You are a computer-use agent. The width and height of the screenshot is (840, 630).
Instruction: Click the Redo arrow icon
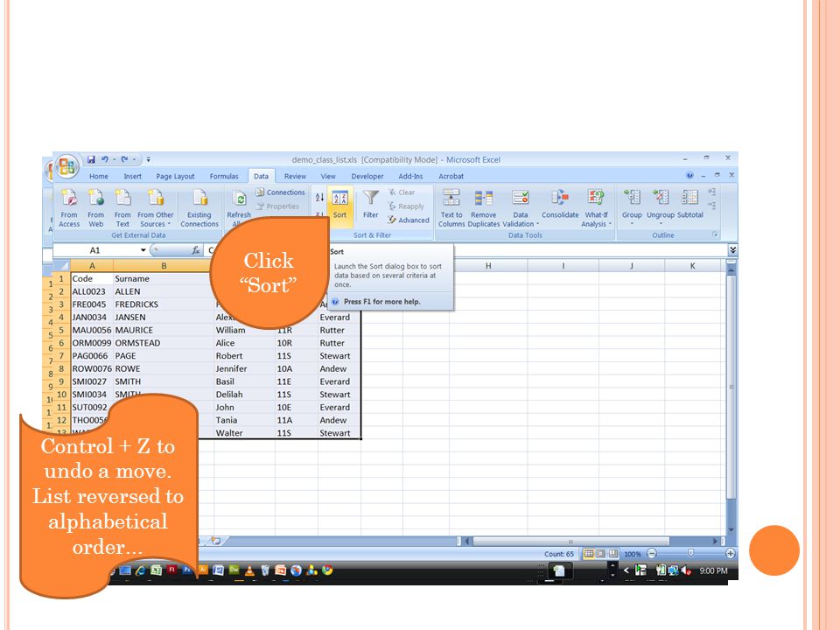(x=124, y=159)
